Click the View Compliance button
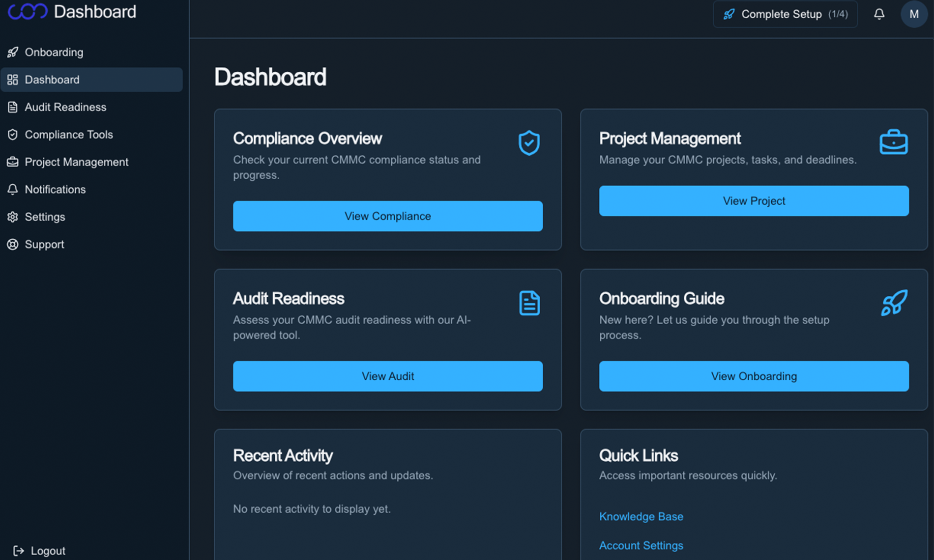The width and height of the screenshot is (934, 560). [x=387, y=216]
